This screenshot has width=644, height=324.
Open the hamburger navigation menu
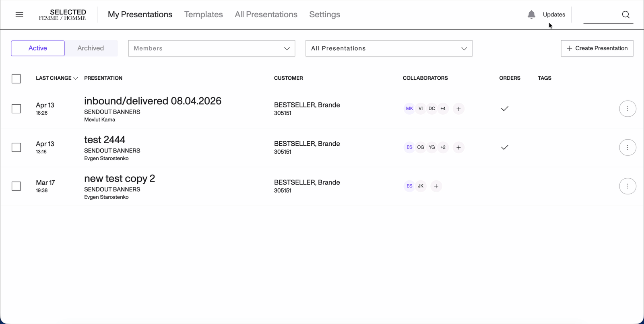(x=19, y=15)
